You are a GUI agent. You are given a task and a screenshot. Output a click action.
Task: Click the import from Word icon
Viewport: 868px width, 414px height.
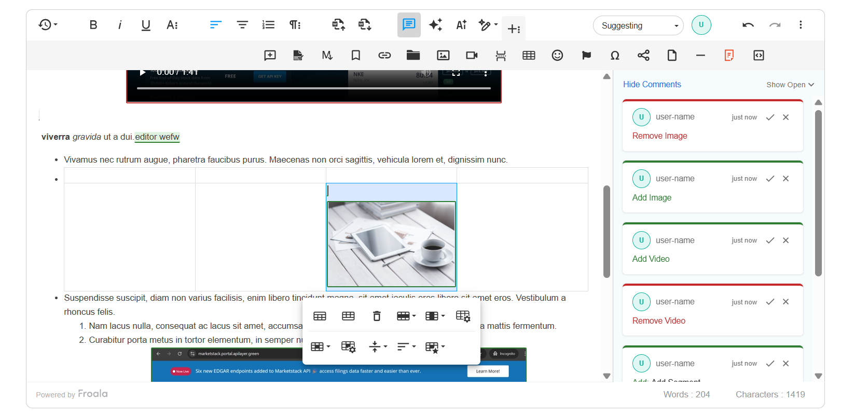pos(339,25)
